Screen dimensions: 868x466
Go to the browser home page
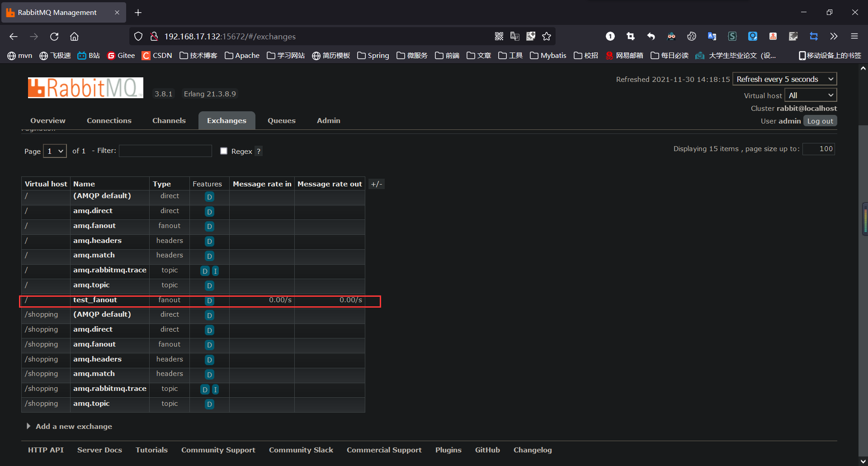[74, 36]
